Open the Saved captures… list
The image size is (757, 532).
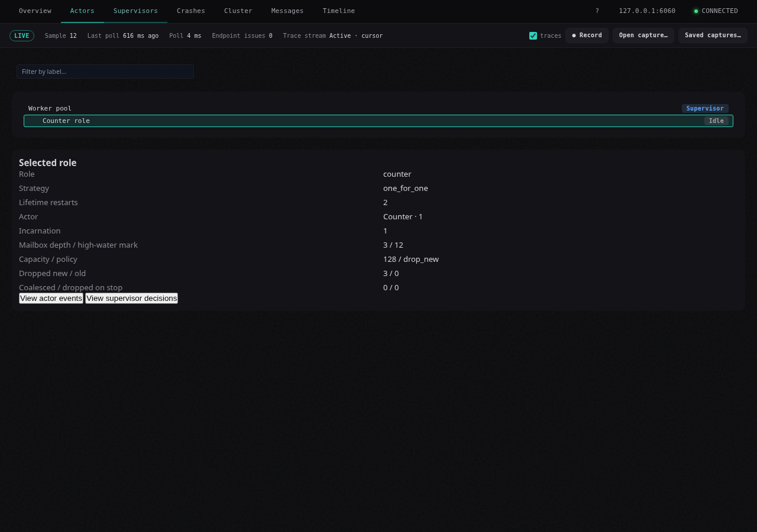713,35
